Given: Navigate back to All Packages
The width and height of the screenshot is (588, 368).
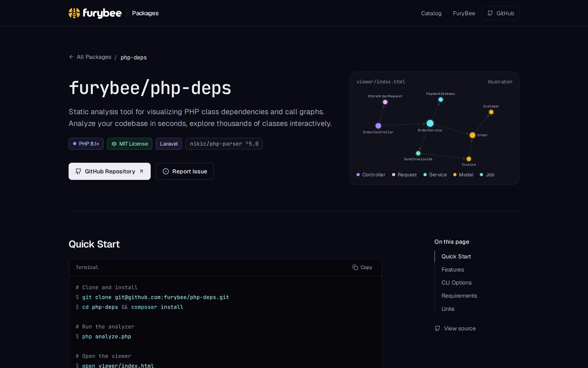Looking at the screenshot, I should pos(94,57).
